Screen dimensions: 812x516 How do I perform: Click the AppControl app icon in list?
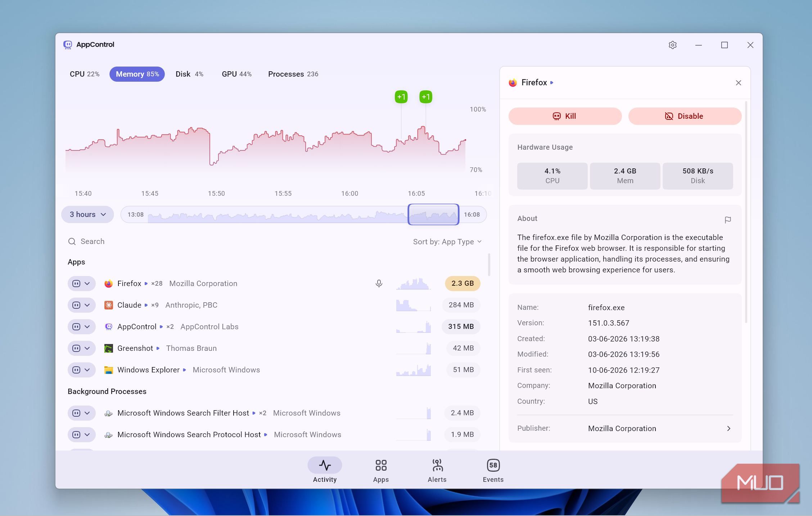tap(108, 327)
